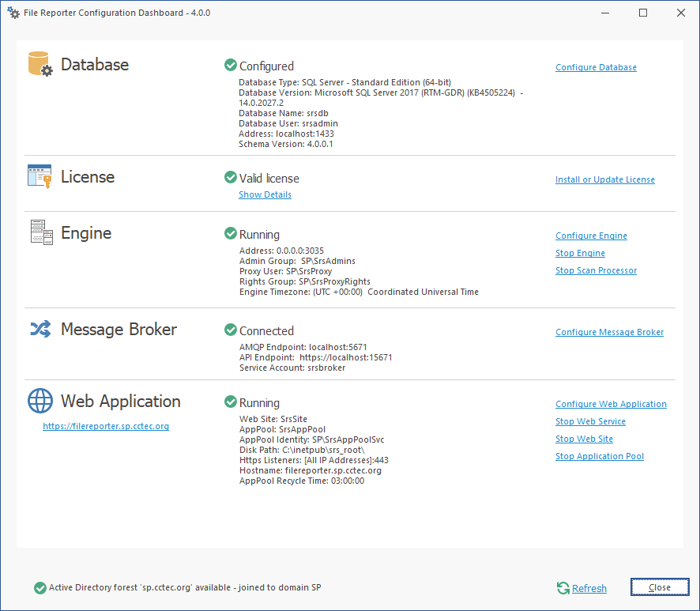Open Configure Web Application
Screen dimensions: 700x611
pos(611,404)
